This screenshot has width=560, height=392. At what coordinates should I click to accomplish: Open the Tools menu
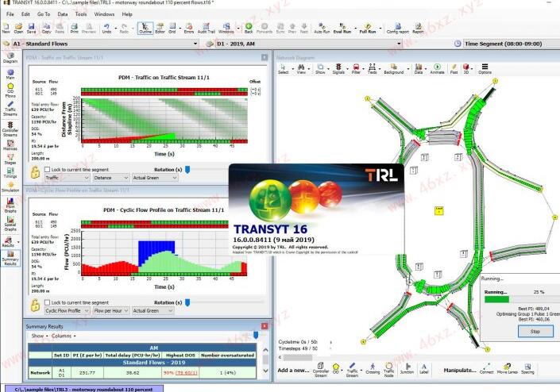pyautogui.click(x=81, y=14)
